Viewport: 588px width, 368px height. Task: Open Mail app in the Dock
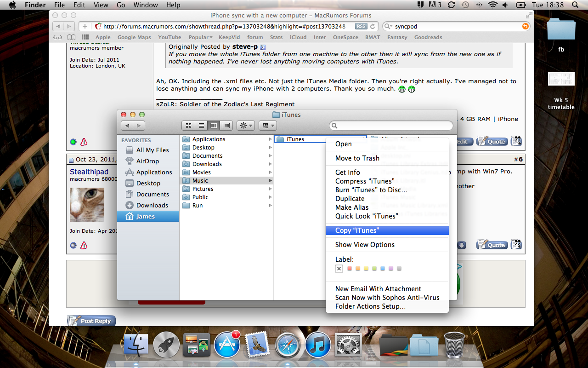(x=257, y=345)
